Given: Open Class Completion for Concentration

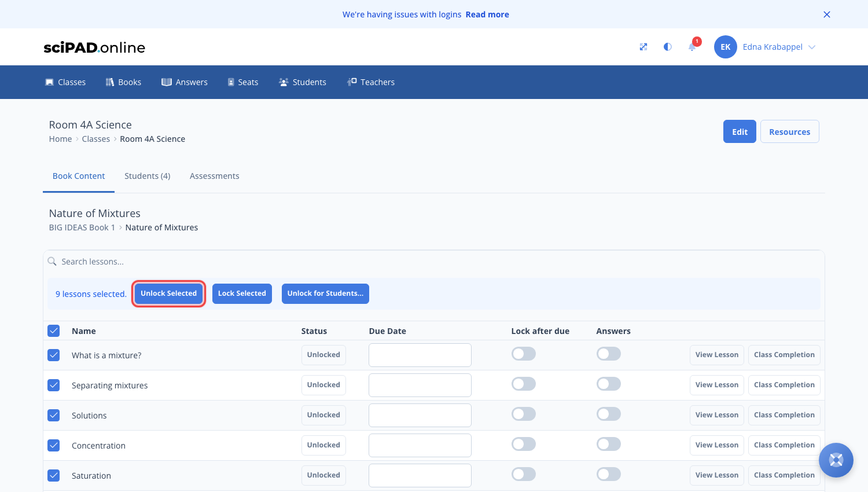Looking at the screenshot, I should (x=784, y=445).
